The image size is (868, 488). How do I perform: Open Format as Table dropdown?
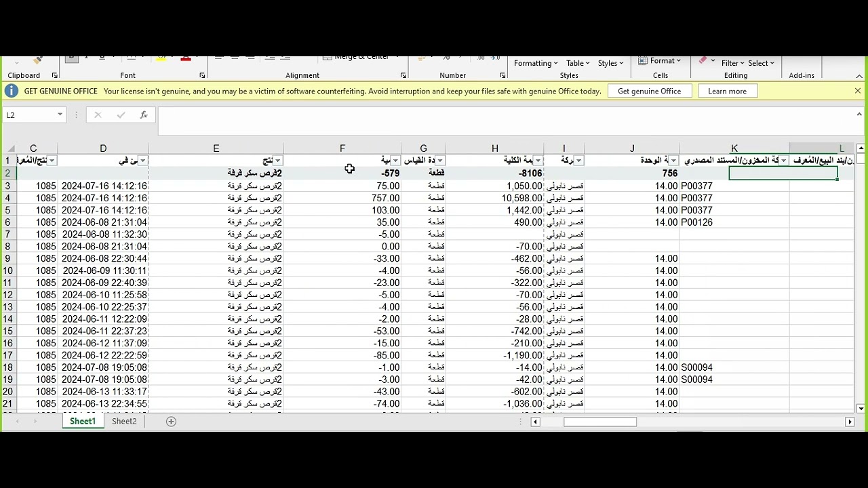(578, 63)
